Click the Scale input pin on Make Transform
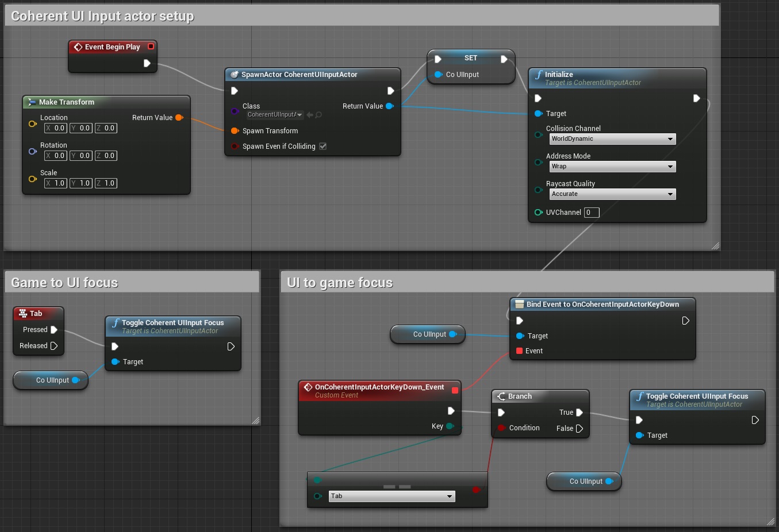 [x=33, y=179]
